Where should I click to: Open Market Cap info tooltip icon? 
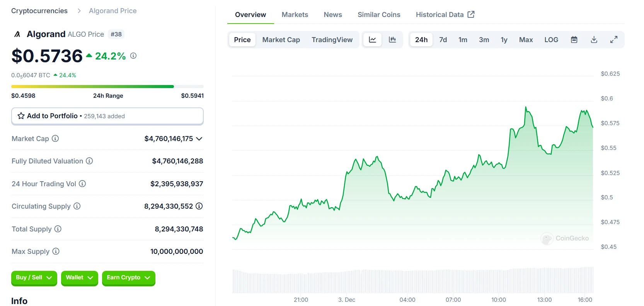(55, 138)
